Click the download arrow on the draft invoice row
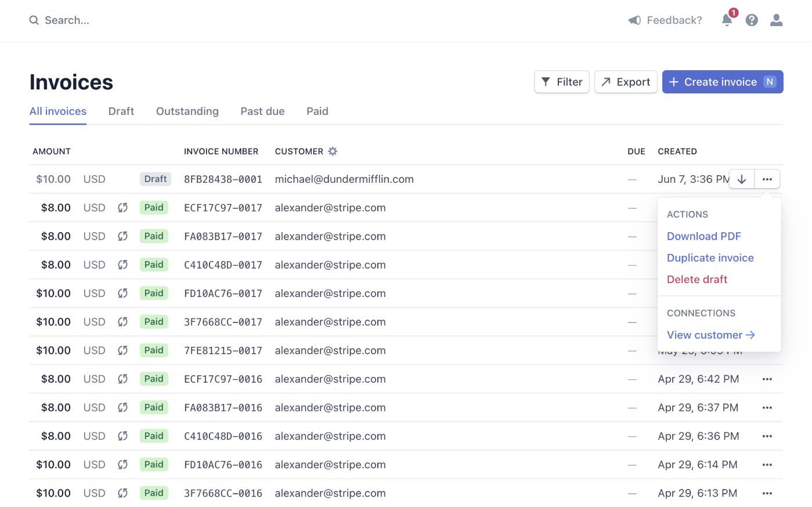The image size is (812, 507). click(x=742, y=179)
